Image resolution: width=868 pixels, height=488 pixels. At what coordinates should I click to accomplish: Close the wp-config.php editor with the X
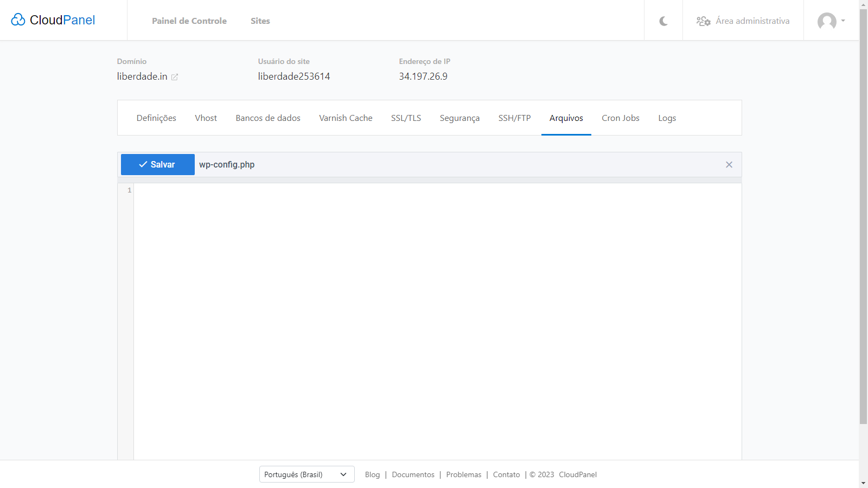click(x=729, y=164)
